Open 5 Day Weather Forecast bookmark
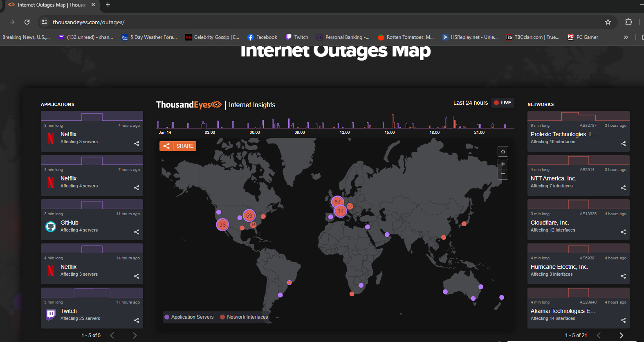This screenshot has height=342, width=644. pyautogui.click(x=149, y=37)
